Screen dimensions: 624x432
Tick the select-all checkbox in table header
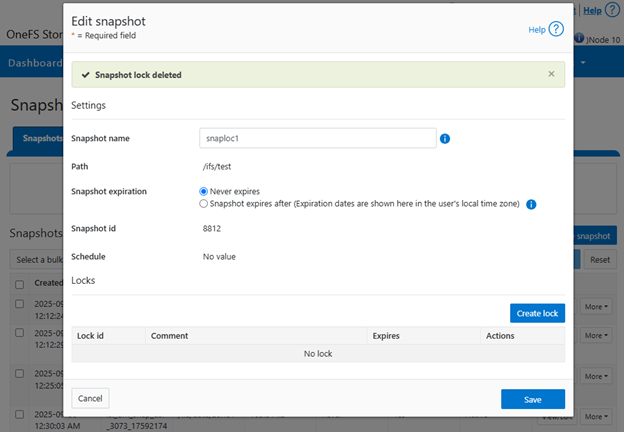click(x=20, y=284)
